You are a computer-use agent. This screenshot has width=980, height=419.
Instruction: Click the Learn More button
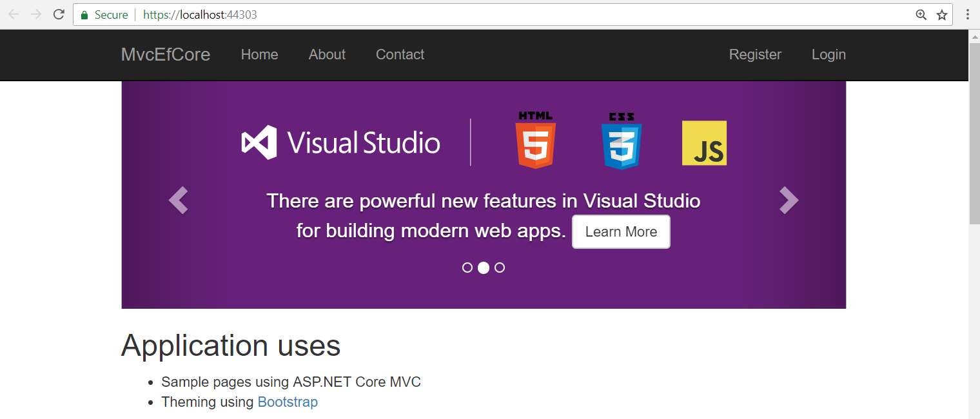pyautogui.click(x=622, y=232)
